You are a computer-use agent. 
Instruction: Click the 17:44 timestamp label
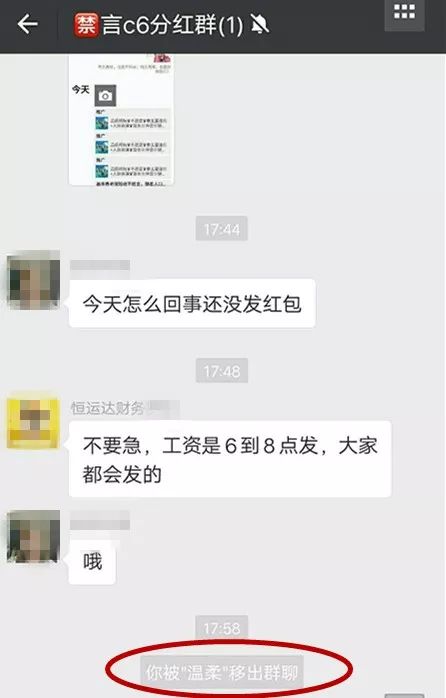coord(222,229)
